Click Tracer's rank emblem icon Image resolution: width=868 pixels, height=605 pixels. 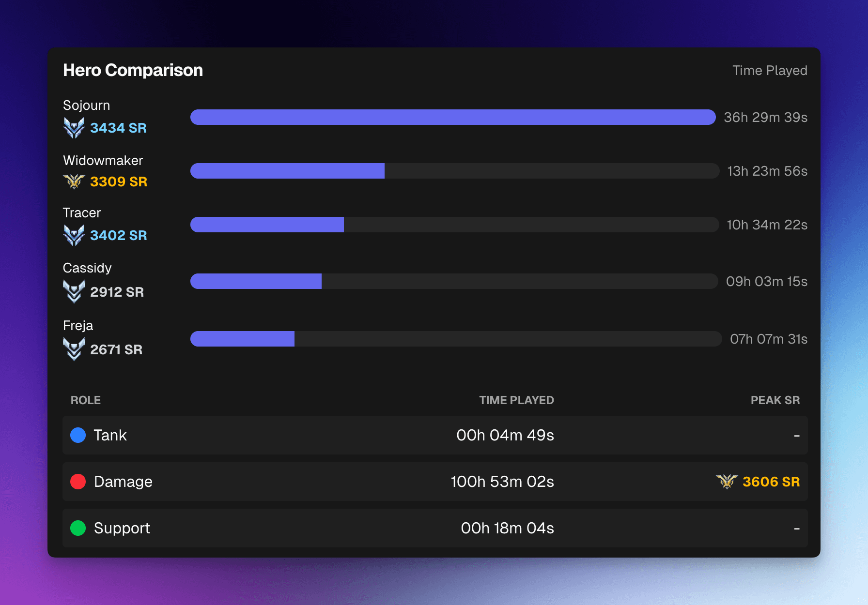pos(74,235)
